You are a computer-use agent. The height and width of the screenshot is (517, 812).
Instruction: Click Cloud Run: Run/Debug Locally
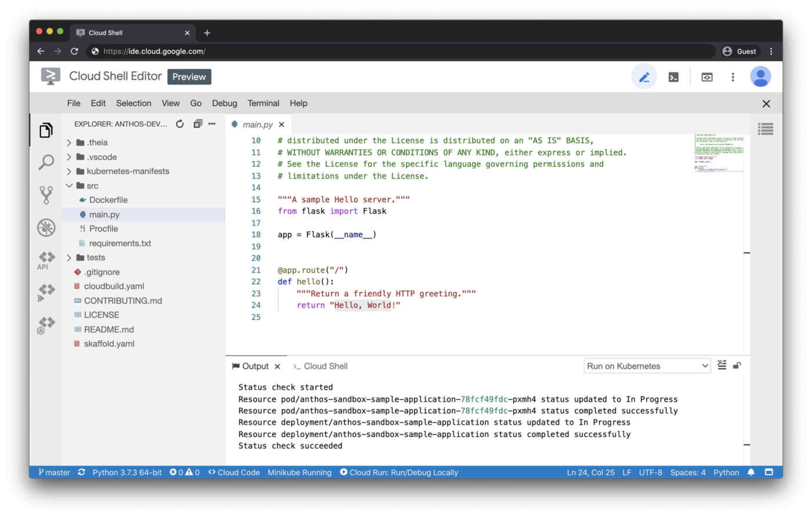pyautogui.click(x=399, y=472)
